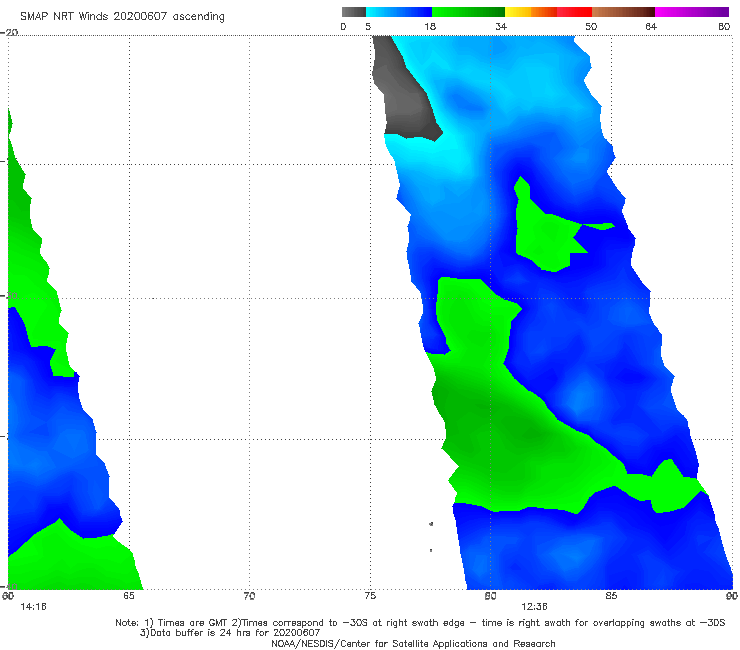Click the color bar label '64'
This screenshot has width=740, height=650.
651,26
